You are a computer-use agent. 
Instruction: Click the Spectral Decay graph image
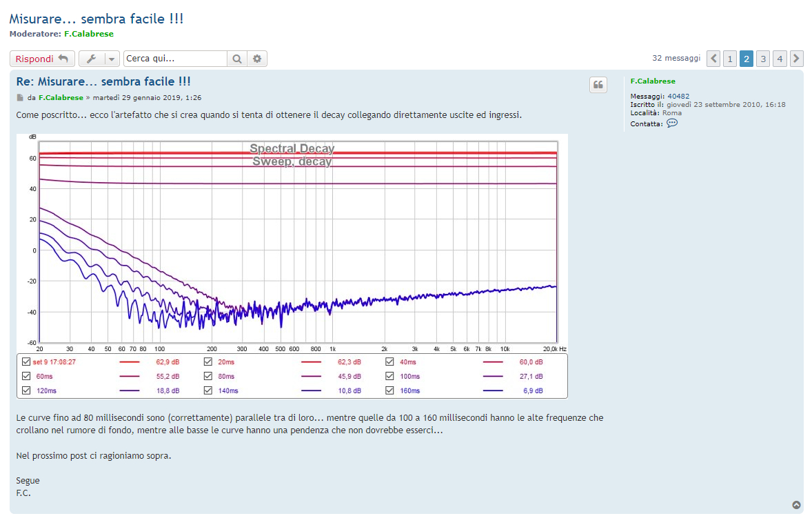[292, 266]
